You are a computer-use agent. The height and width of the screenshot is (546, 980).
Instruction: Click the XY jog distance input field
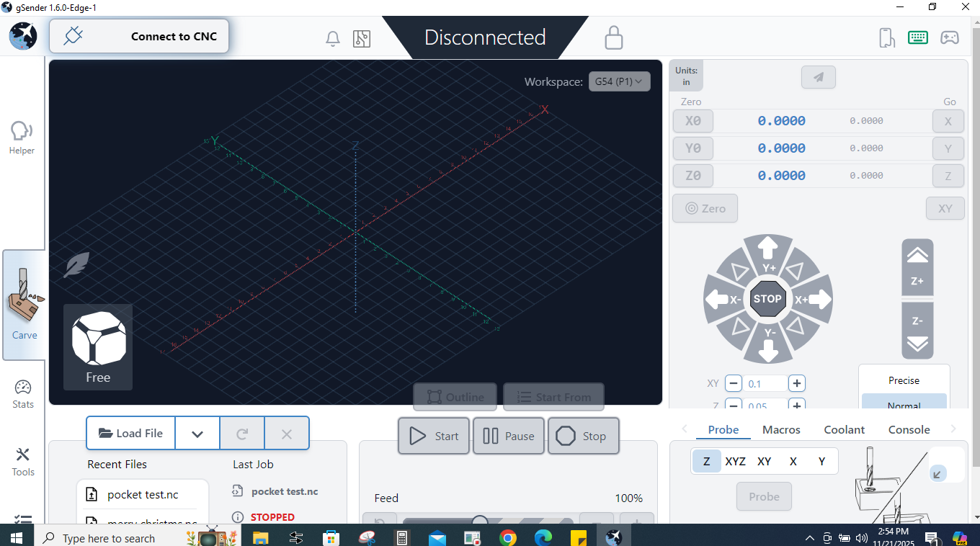point(765,384)
